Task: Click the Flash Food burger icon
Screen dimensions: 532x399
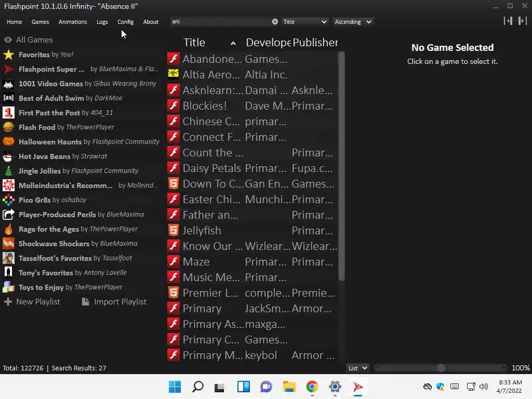Action: click(x=8, y=127)
